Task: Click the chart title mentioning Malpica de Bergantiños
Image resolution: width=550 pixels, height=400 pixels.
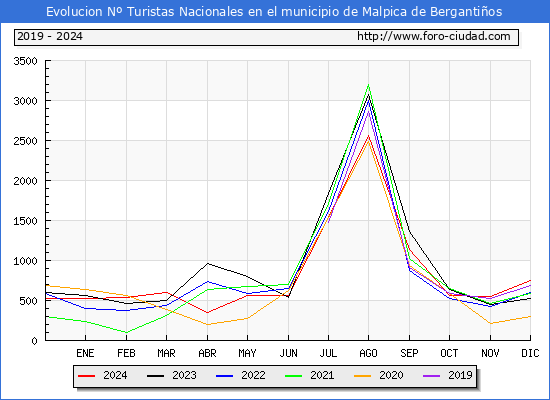Action: click(x=274, y=12)
